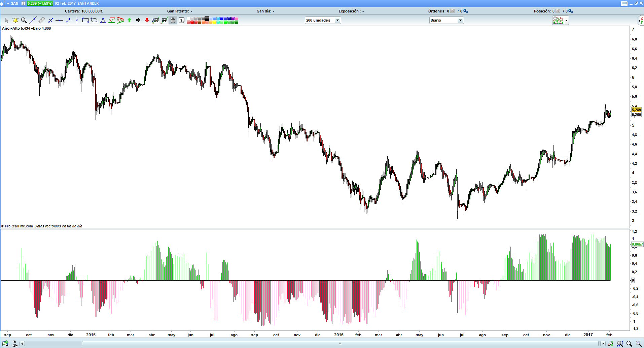Image resolution: width=644 pixels, height=348 pixels.
Task: Open the 200 unidades dropdown
Action: point(323,20)
